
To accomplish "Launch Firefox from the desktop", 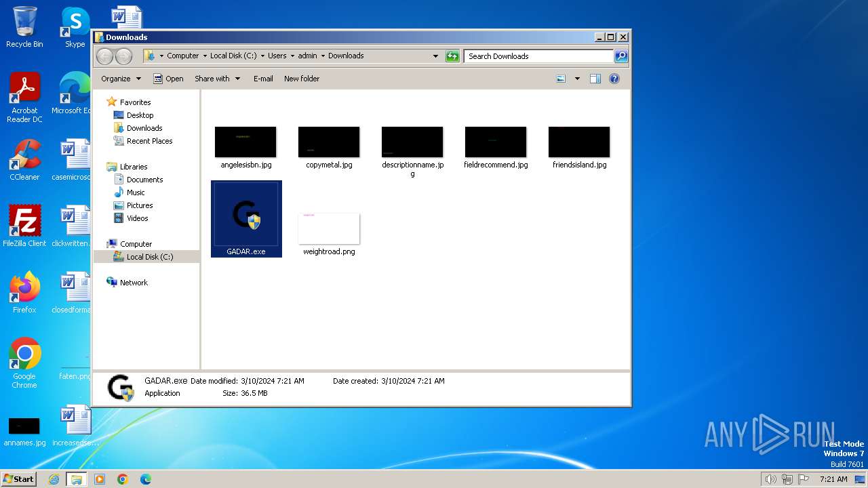I will [24, 293].
